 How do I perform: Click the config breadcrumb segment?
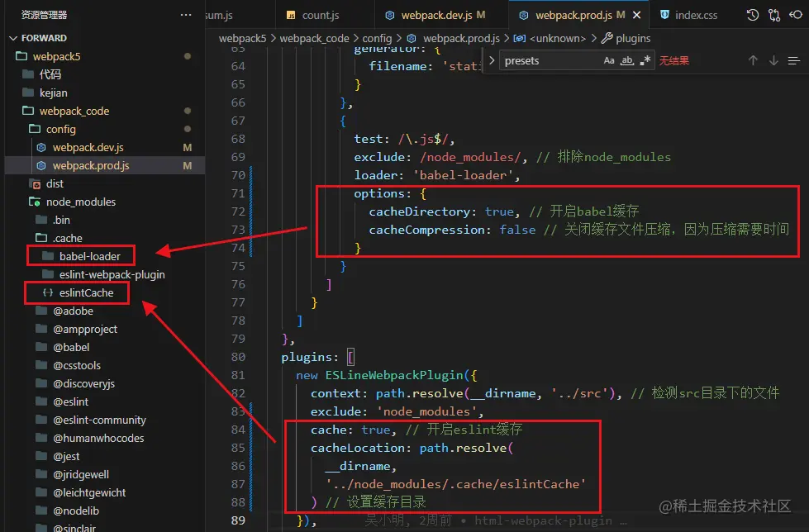click(x=377, y=38)
